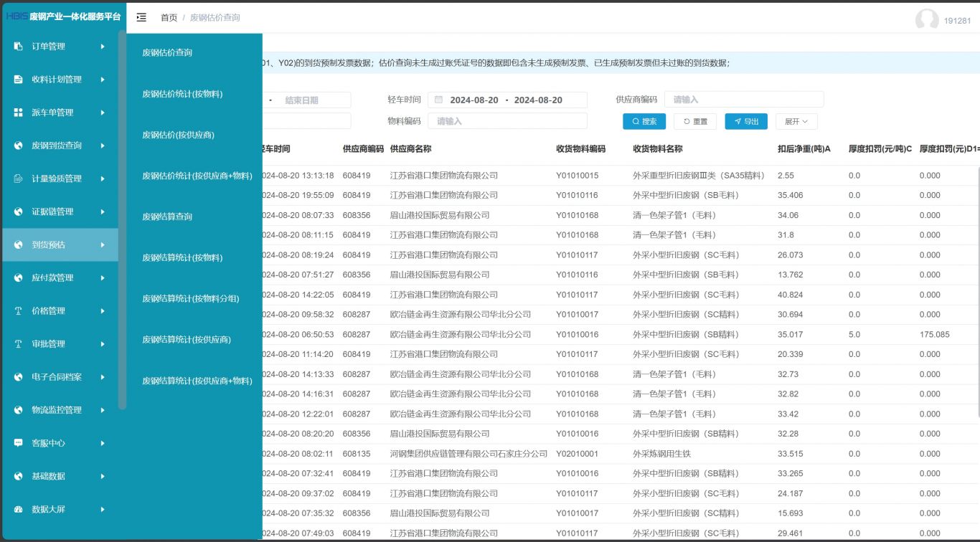Open 废钢结算统计(按物料) submenu item

tap(182, 257)
